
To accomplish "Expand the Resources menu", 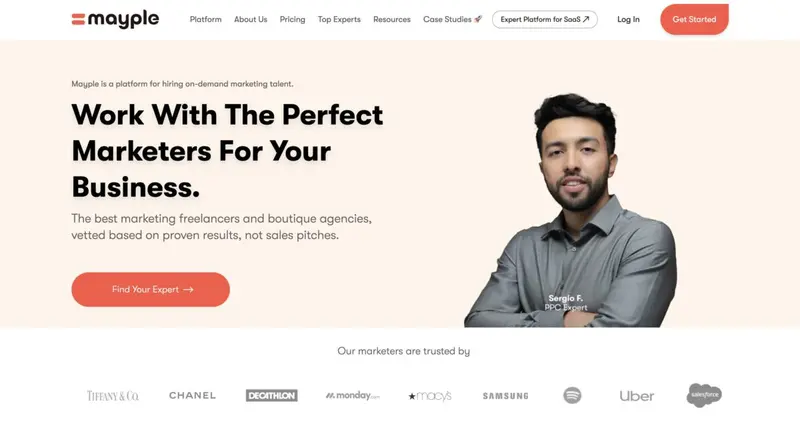I will [392, 19].
